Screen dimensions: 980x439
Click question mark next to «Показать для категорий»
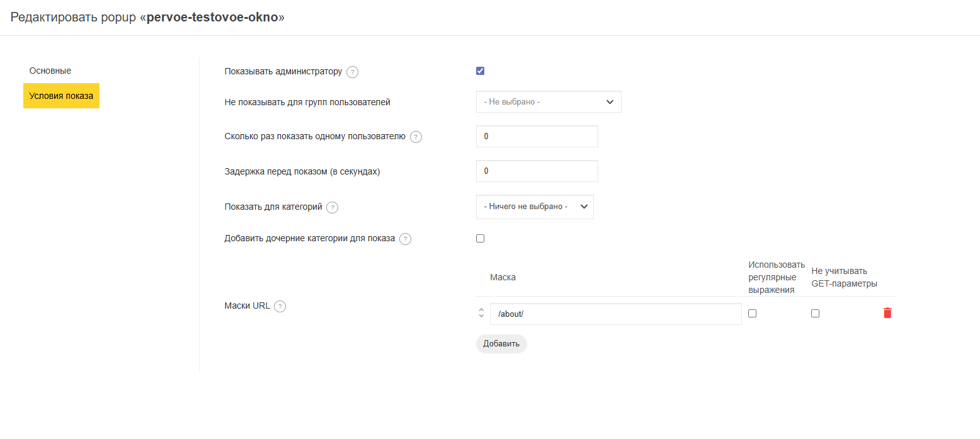coord(333,207)
